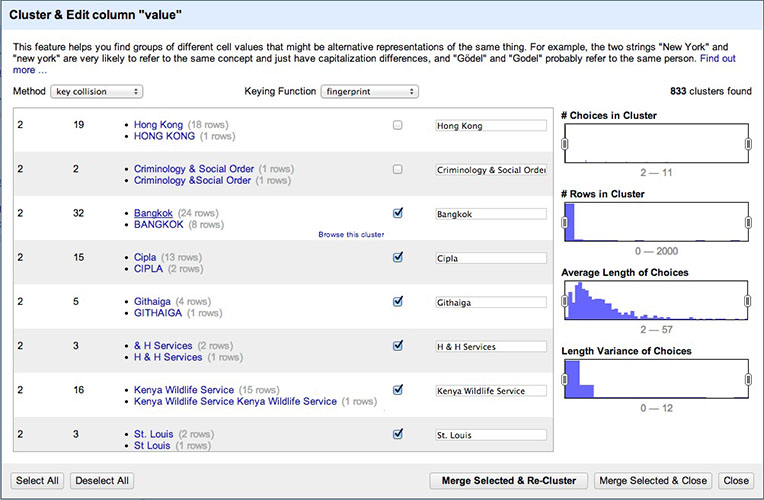Click the GITHAIGA uppercase value link
764x500 pixels.
pyautogui.click(x=158, y=313)
